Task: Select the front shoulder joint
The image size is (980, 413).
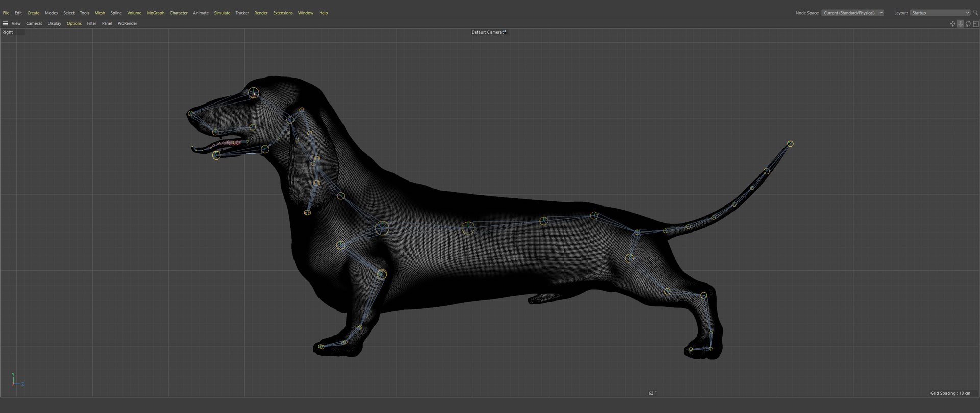Action: tap(340, 245)
